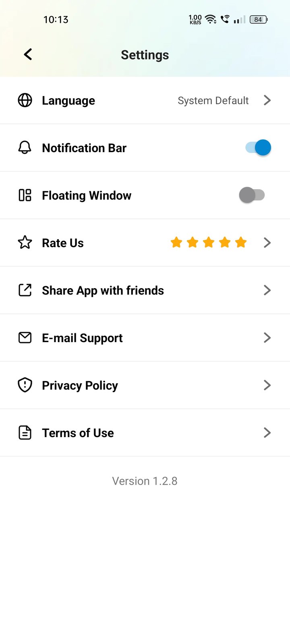Expand the Terms of Use chevron
This screenshot has width=290, height=644.
[267, 433]
